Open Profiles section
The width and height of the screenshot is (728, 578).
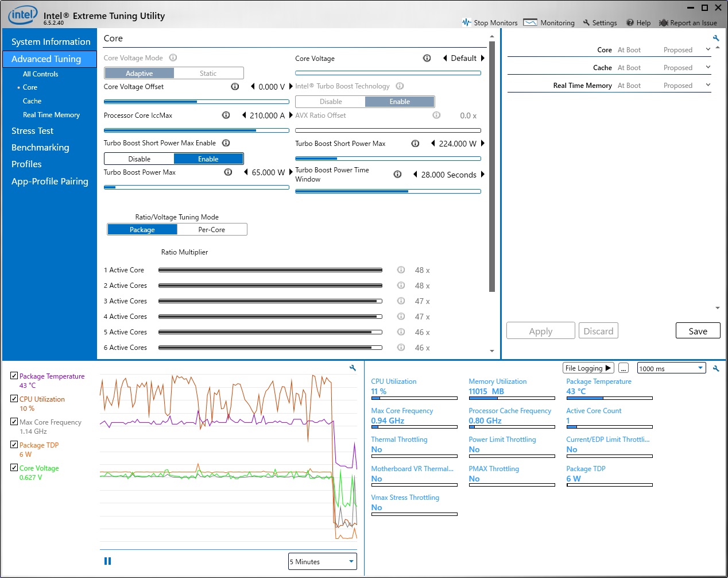pos(26,164)
